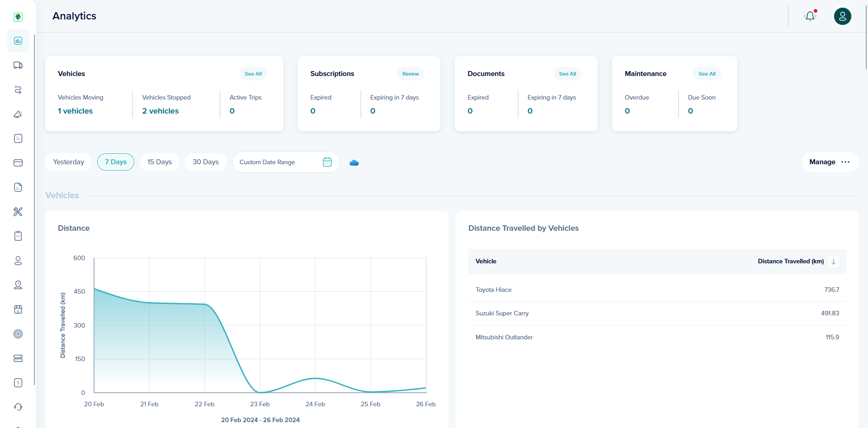Open notifications bell
Screen dimensions: 868x428
pyautogui.click(x=810, y=16)
